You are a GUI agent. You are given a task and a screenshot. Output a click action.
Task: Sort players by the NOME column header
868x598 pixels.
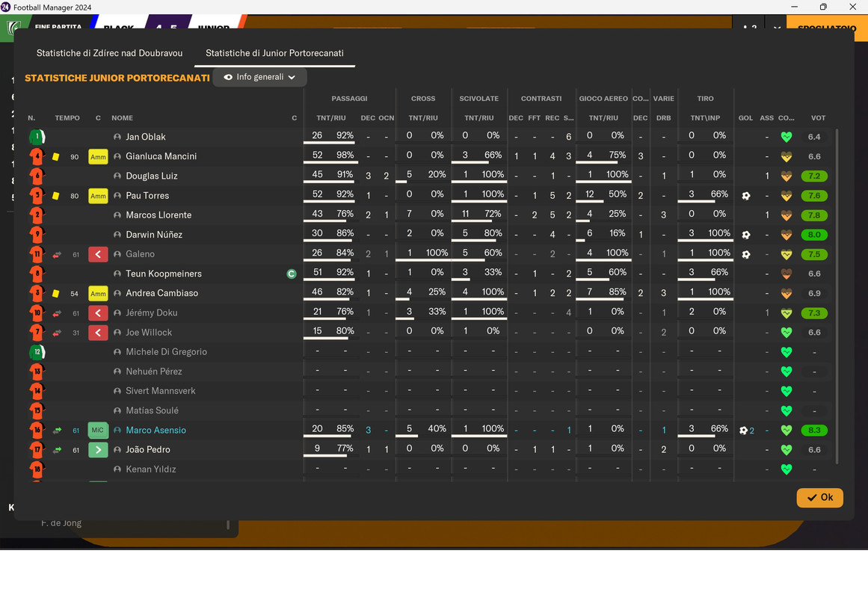pyautogui.click(x=123, y=118)
